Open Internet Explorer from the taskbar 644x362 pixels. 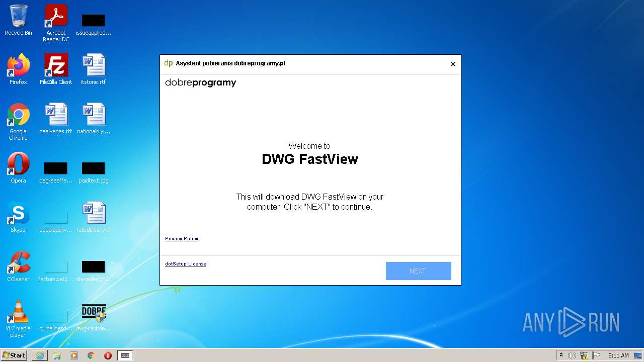(x=40, y=355)
